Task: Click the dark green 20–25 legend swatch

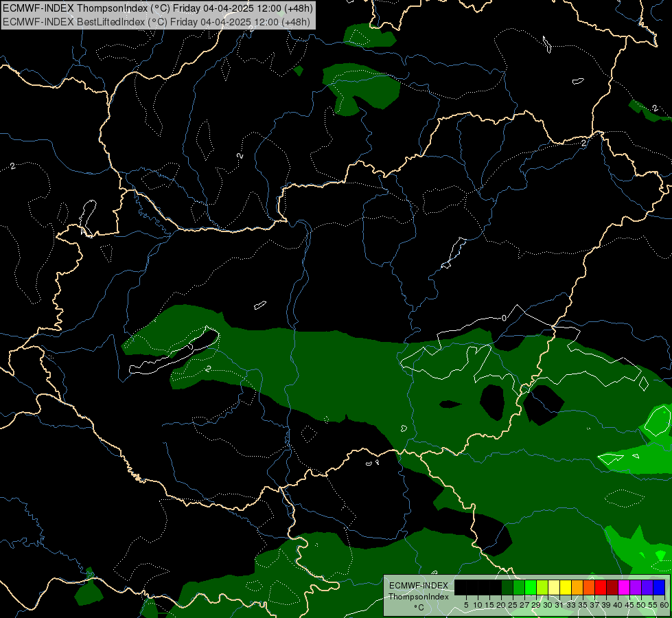Action: tap(507, 587)
